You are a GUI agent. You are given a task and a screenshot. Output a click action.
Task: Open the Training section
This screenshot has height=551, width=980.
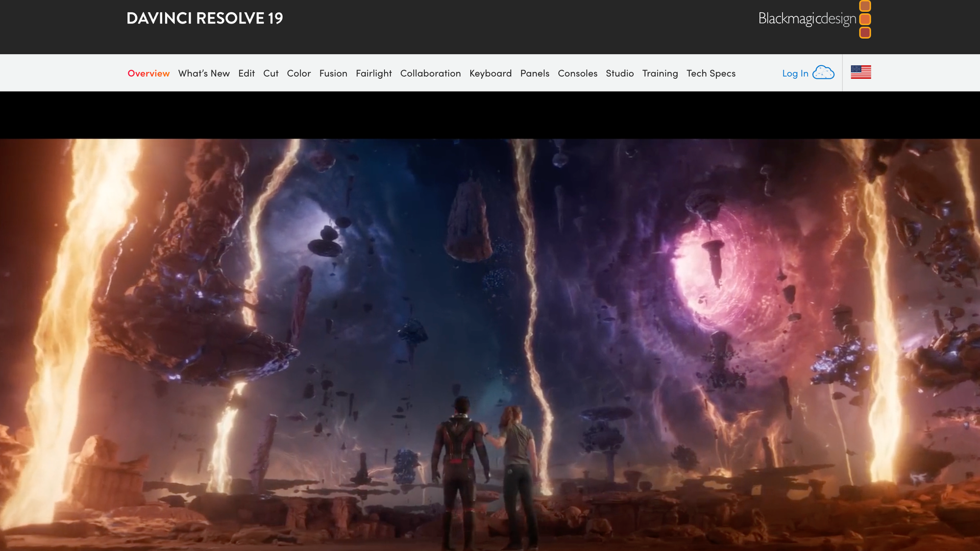click(660, 74)
